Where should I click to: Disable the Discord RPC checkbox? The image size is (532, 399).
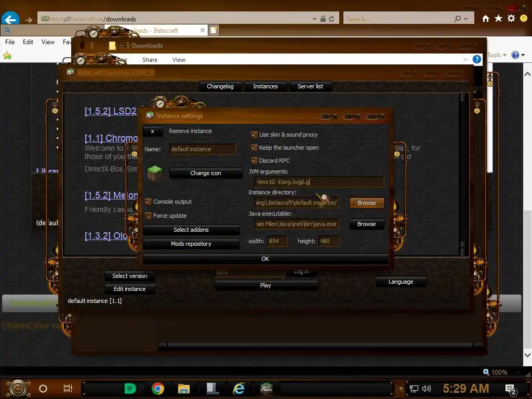254,161
